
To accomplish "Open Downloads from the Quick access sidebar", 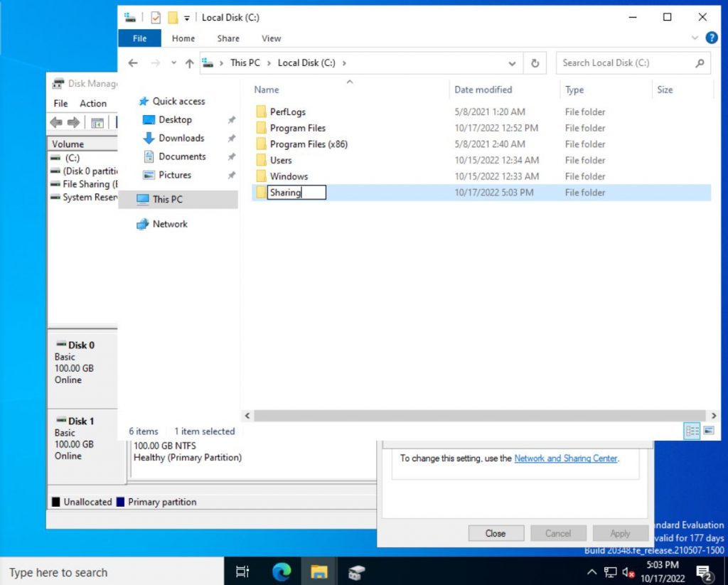I will [181, 138].
